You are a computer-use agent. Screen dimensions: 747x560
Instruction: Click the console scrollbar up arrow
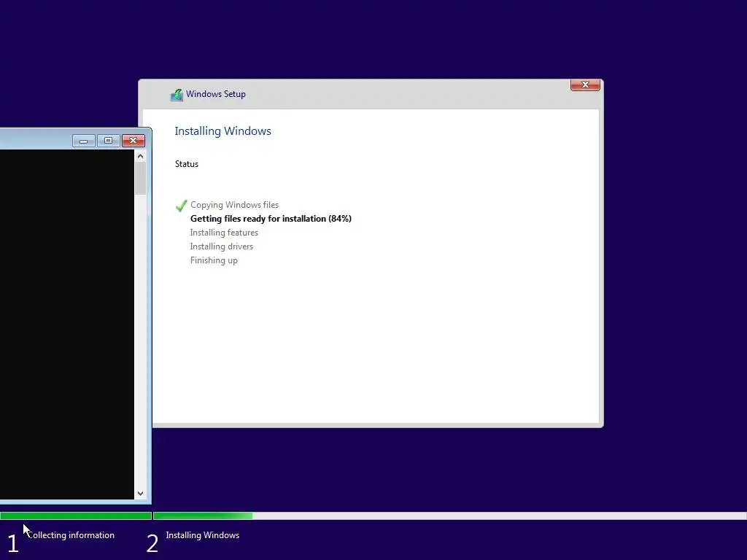pyautogui.click(x=140, y=156)
